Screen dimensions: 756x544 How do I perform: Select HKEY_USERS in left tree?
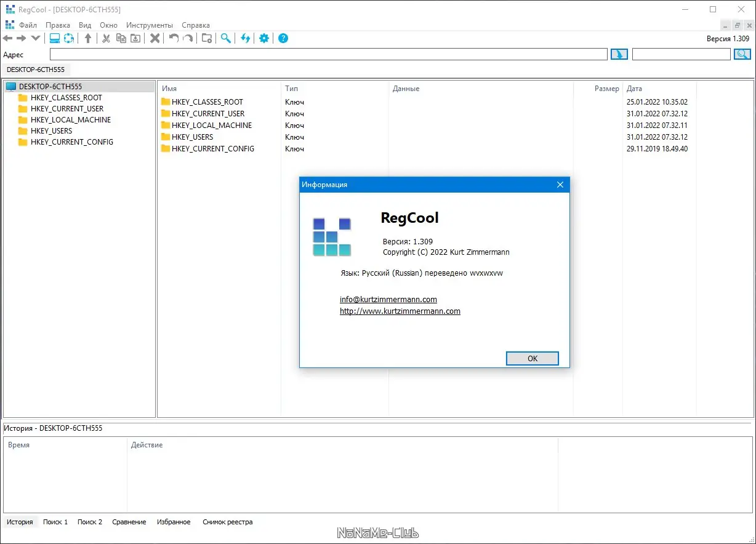(51, 131)
